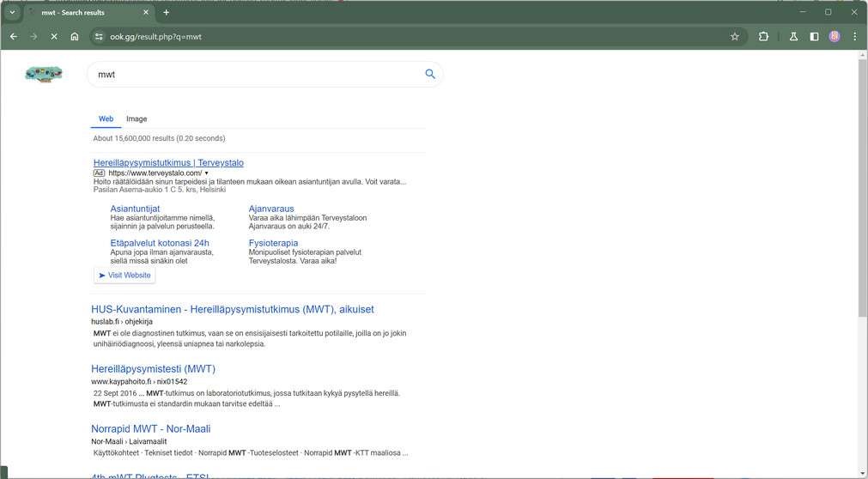Open the tab search dropdown
The height and width of the screenshot is (479, 868).
(x=12, y=12)
